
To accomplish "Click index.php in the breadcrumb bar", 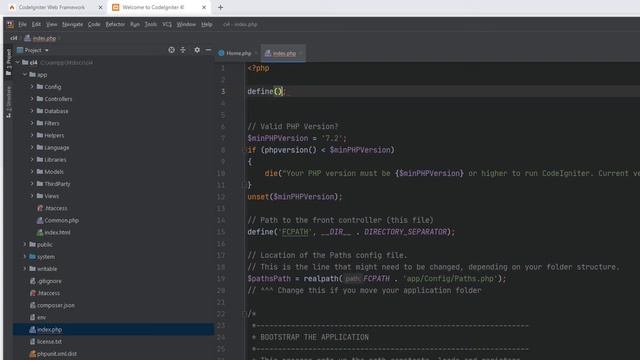I will click(44, 38).
